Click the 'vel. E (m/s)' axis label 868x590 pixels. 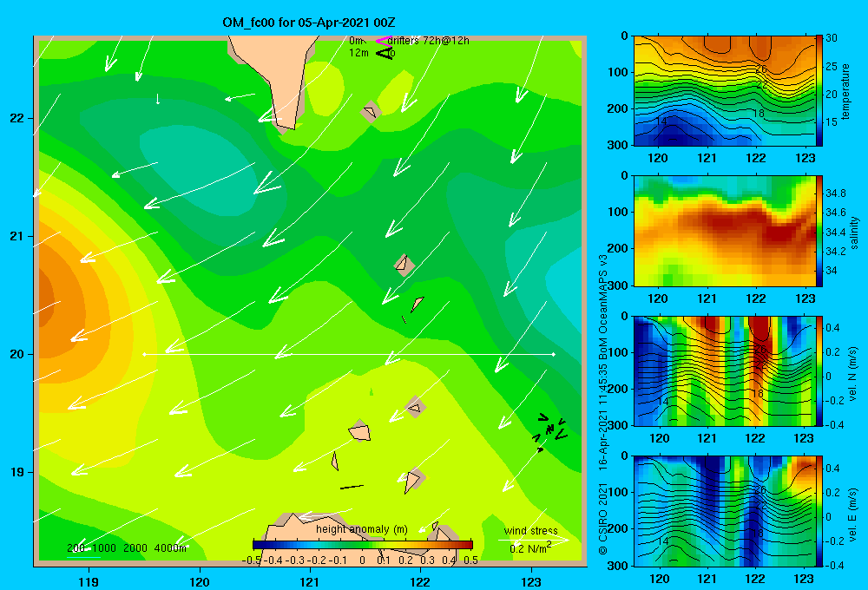coord(853,513)
